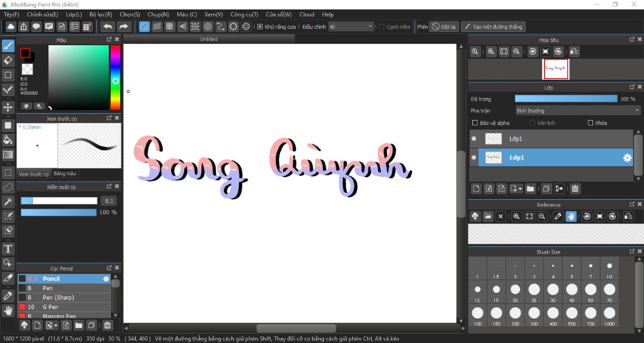Select the Dot tool below the Shape tool
The width and height of the screenshot is (644, 343).
(x=8, y=90)
